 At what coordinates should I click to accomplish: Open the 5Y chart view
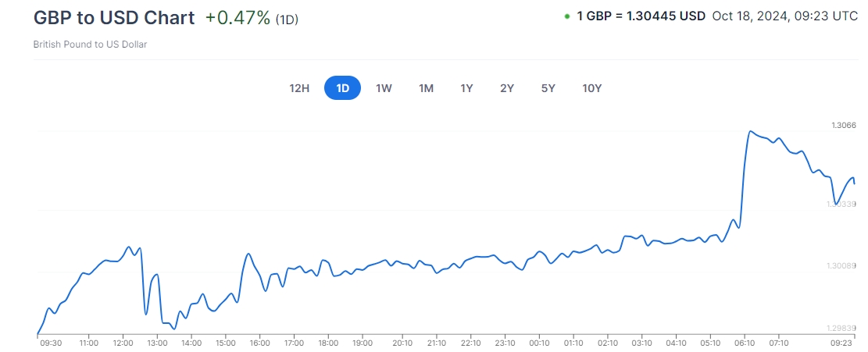[548, 88]
